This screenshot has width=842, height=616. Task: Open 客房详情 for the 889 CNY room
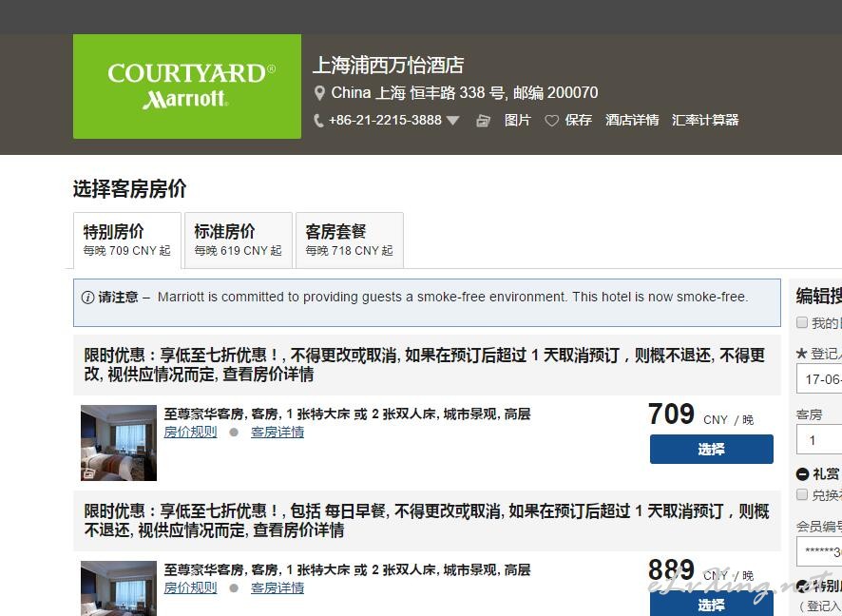pyautogui.click(x=277, y=587)
